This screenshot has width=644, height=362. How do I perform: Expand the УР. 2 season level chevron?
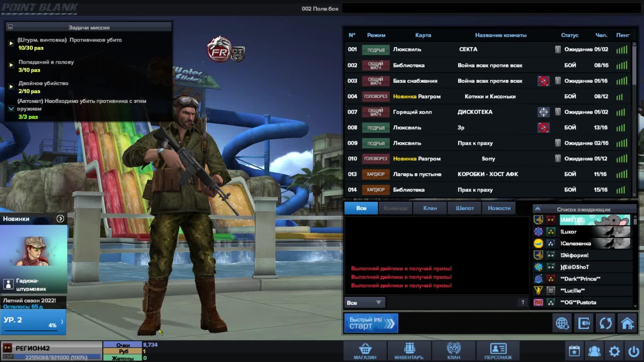[x=62, y=322]
